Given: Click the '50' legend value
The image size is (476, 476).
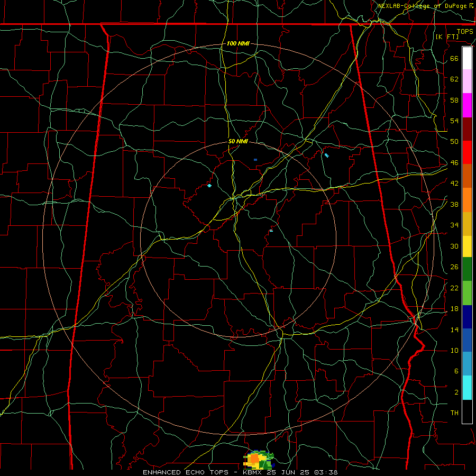Looking at the screenshot, I should click(454, 141).
